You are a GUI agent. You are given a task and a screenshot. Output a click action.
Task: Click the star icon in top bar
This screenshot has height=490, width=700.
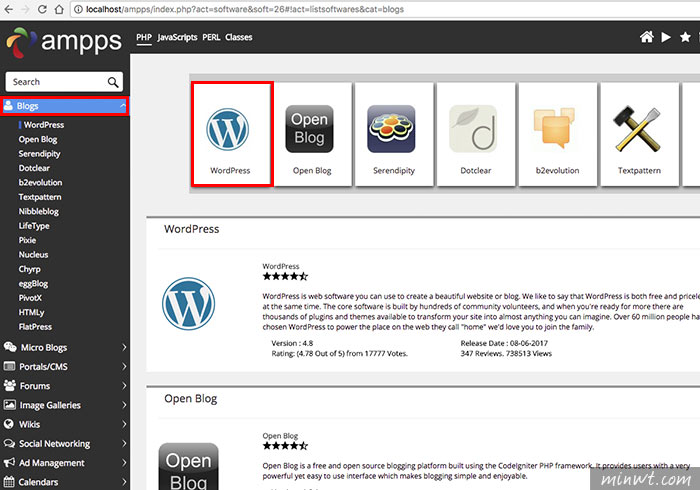pos(685,37)
